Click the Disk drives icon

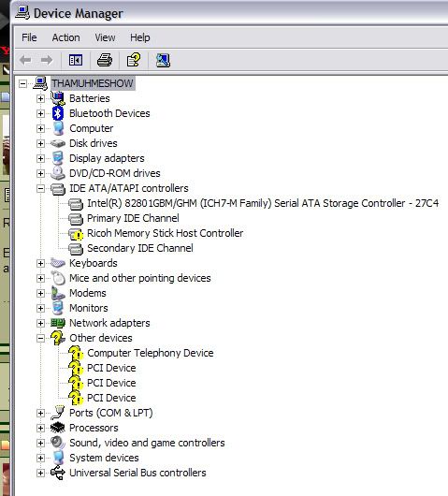point(58,143)
